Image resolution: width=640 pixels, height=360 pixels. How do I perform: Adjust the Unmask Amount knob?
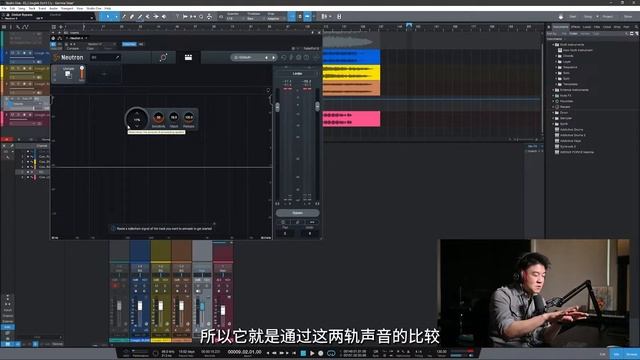click(x=137, y=119)
